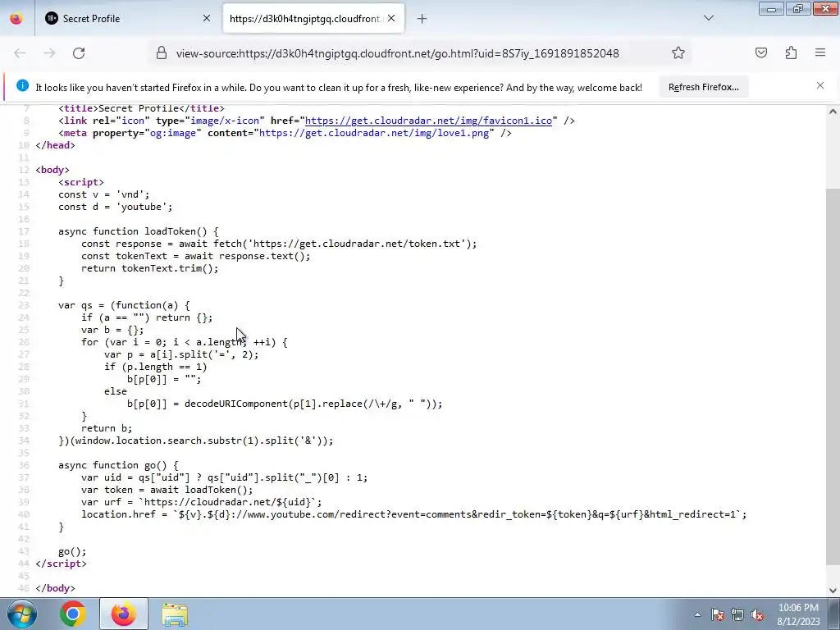Open the Windows Start menu
Screen dimensions: 840x630
[22, 614]
